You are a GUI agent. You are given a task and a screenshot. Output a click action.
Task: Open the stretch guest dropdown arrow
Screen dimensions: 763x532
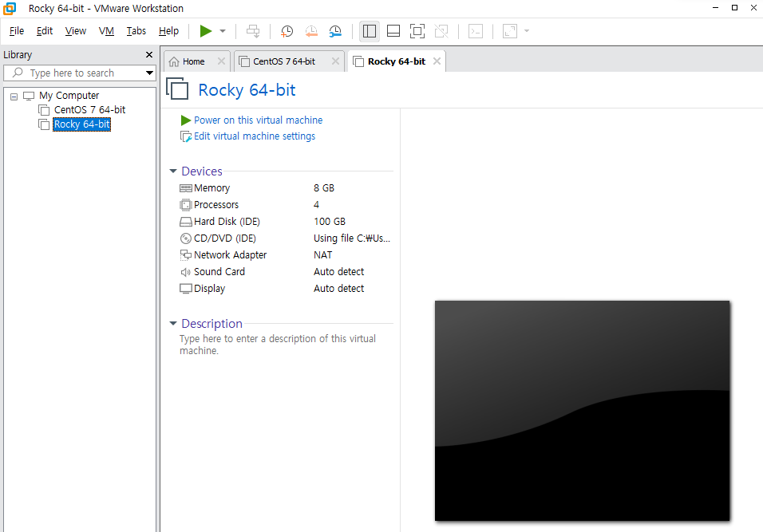pyautogui.click(x=527, y=31)
